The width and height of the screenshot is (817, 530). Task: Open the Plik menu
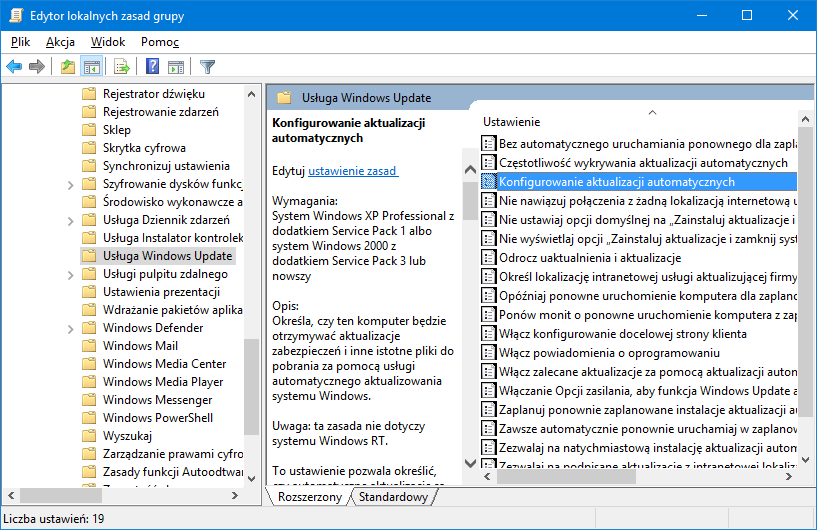[x=20, y=42]
